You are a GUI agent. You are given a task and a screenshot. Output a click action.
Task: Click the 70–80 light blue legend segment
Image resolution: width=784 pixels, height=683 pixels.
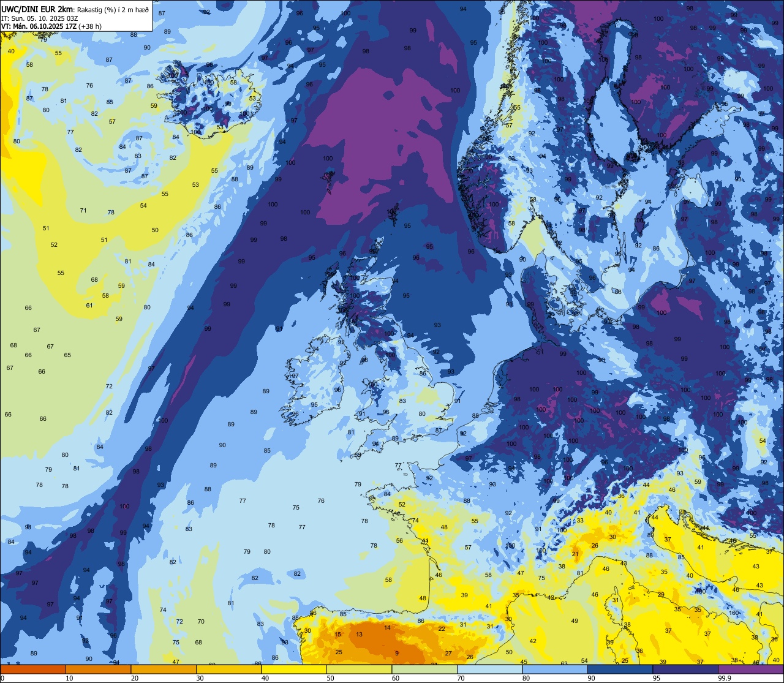click(489, 670)
